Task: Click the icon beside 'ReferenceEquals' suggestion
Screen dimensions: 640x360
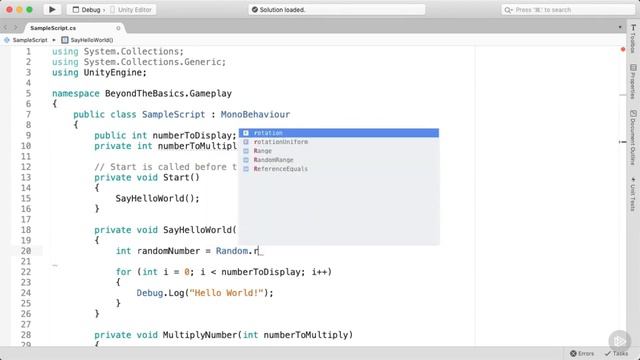Action: tap(246, 169)
